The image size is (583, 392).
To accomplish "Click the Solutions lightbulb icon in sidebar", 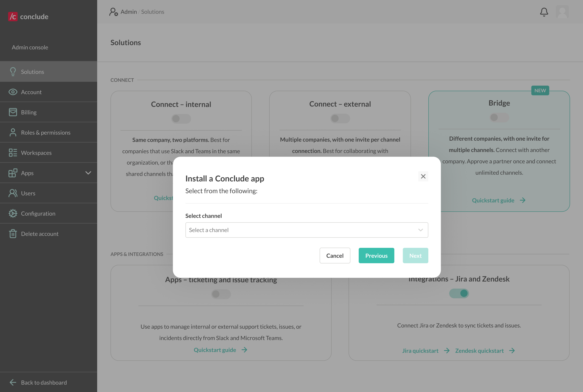I will tap(13, 72).
